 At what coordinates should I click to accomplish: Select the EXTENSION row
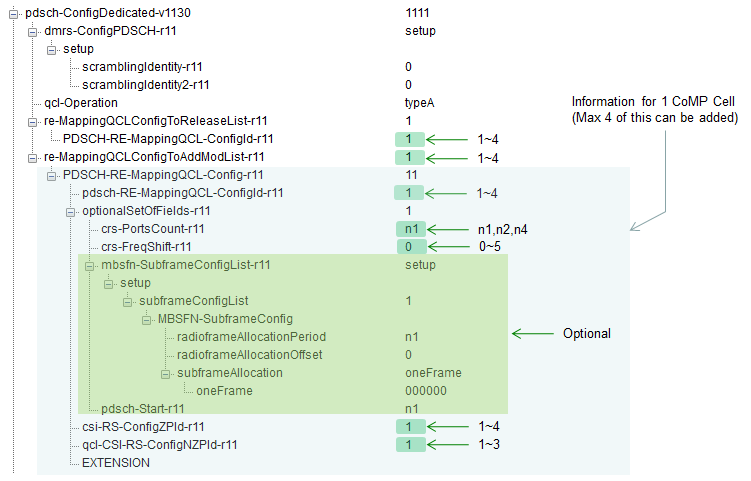pos(116,463)
